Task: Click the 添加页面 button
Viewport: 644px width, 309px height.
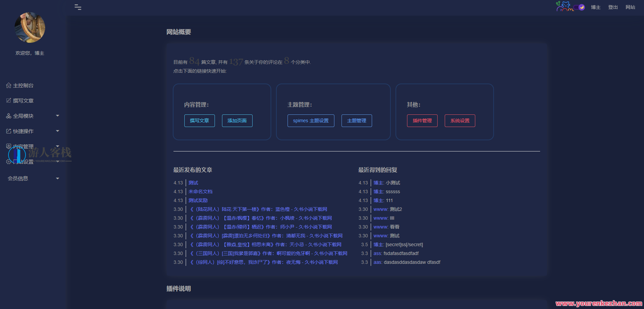Action: 237,121
